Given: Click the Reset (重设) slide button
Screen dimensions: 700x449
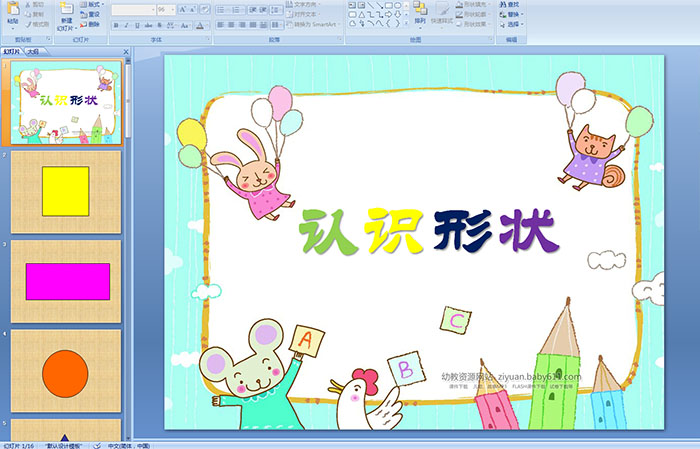Looking at the screenshot, I should coord(92,15).
